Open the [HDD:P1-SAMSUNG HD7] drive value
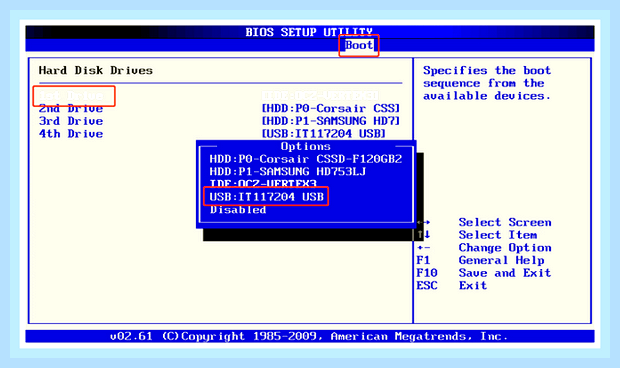 (331, 121)
